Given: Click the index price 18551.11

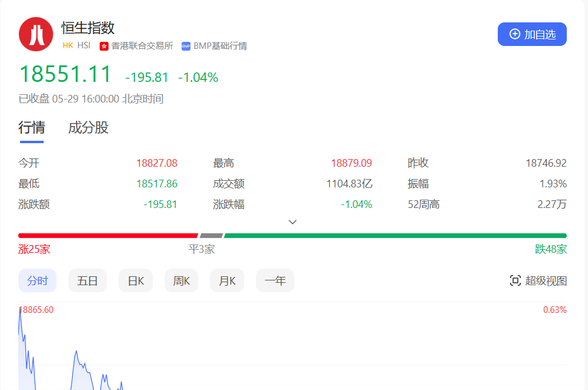Looking at the screenshot, I should (65, 74).
